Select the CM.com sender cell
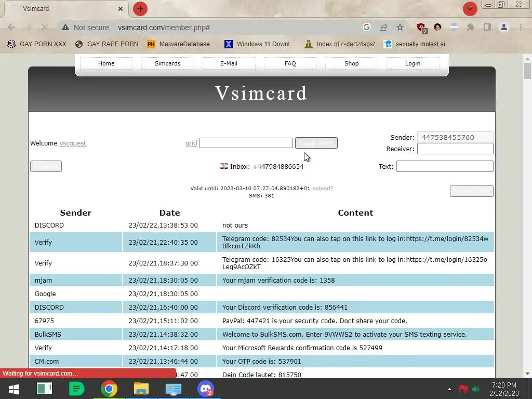The width and height of the screenshot is (532, 399). tap(76, 362)
